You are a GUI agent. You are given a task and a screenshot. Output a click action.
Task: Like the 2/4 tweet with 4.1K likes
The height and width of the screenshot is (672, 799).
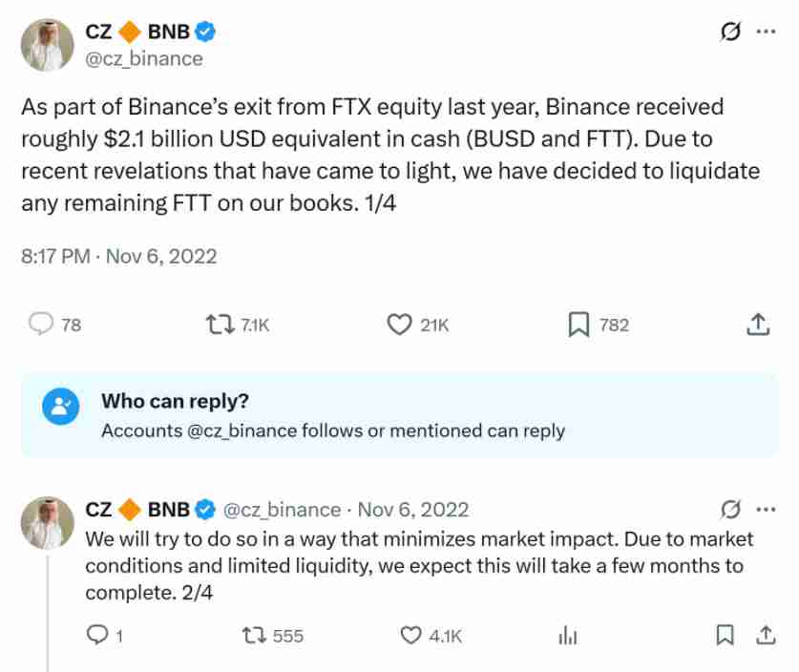[x=410, y=635]
